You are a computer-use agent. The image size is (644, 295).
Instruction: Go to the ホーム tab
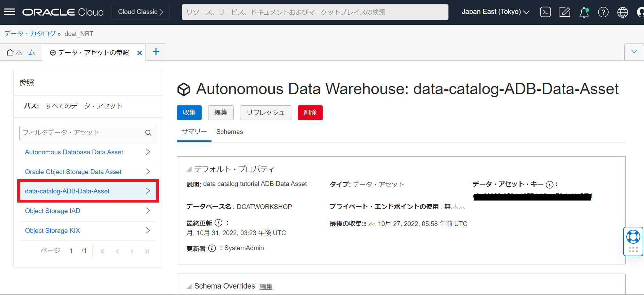[x=21, y=52]
